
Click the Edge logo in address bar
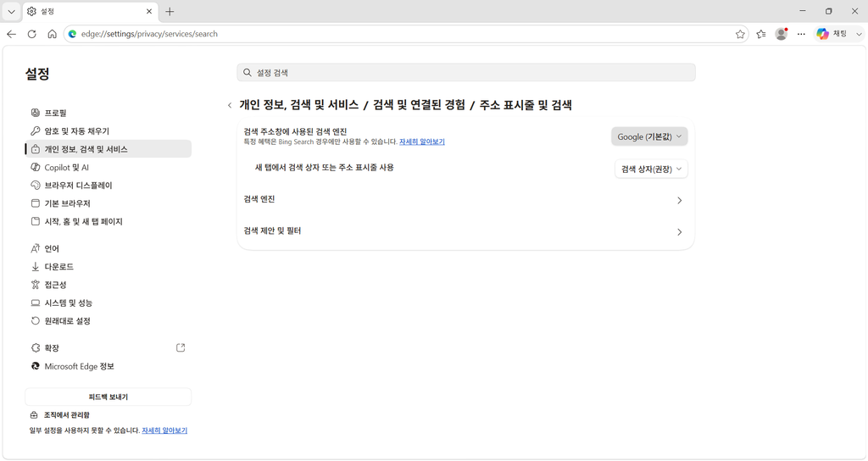(x=72, y=34)
